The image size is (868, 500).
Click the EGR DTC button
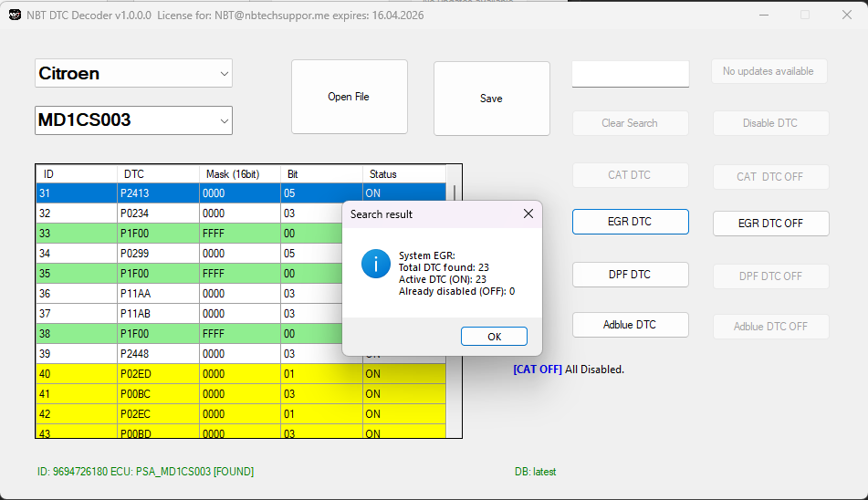pyautogui.click(x=631, y=222)
